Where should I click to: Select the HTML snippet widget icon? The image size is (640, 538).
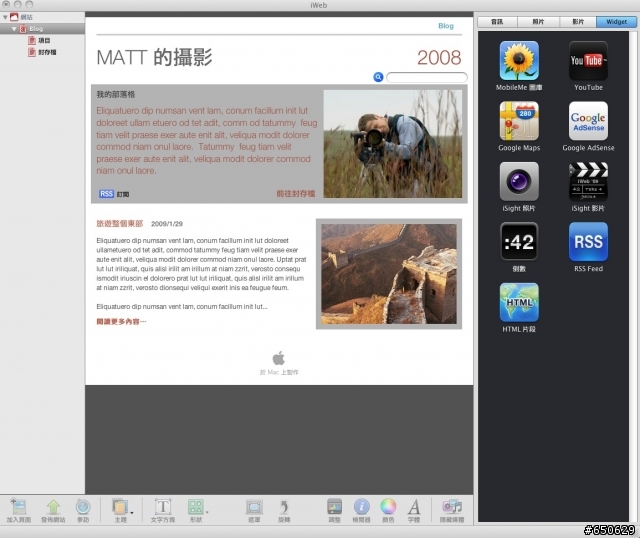519,302
